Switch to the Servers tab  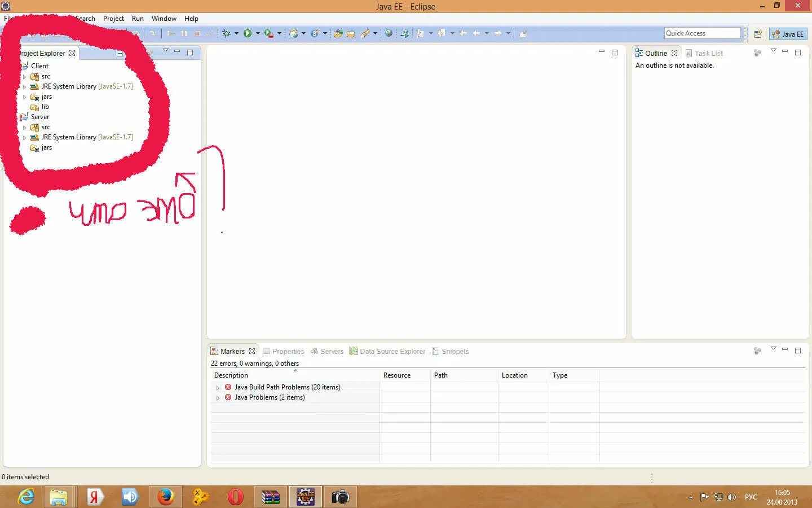327,351
